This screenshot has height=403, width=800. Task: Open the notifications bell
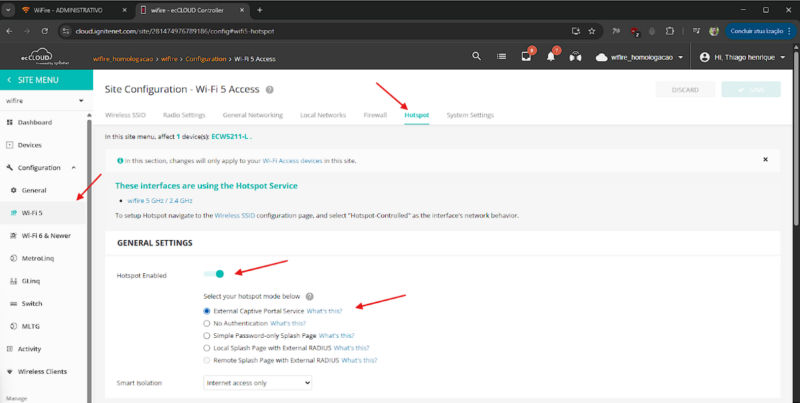click(x=551, y=56)
